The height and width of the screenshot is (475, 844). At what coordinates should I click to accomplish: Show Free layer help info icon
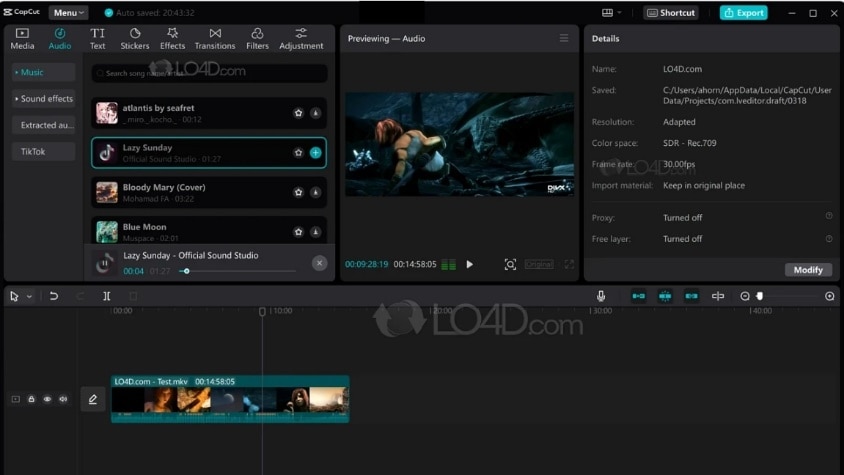pos(829,239)
